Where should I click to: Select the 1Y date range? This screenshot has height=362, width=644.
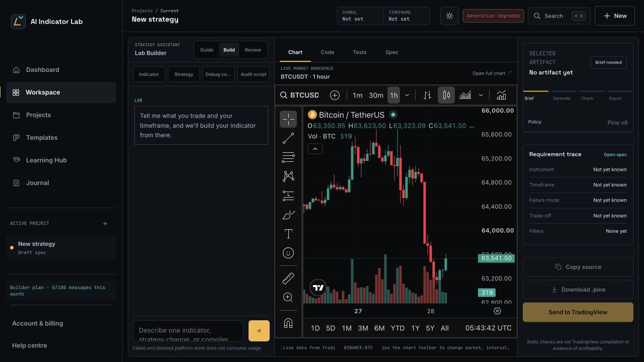coord(415,328)
